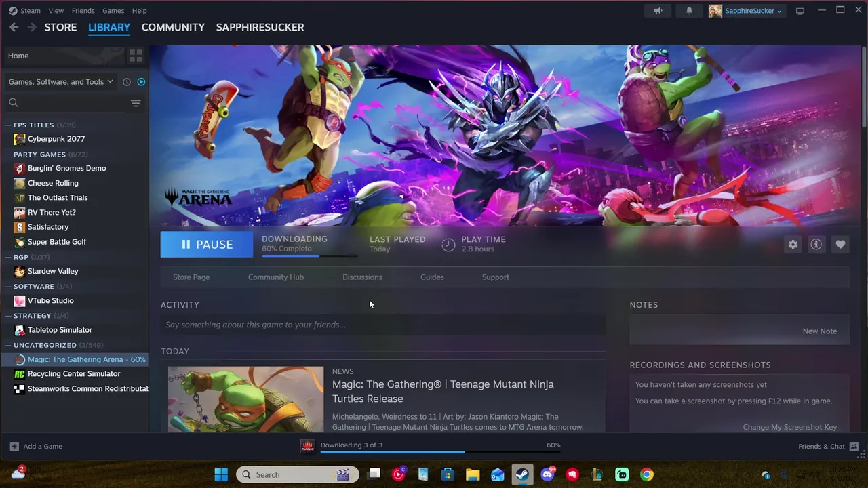Toggle the ready-to-play filter icon

pos(141,82)
